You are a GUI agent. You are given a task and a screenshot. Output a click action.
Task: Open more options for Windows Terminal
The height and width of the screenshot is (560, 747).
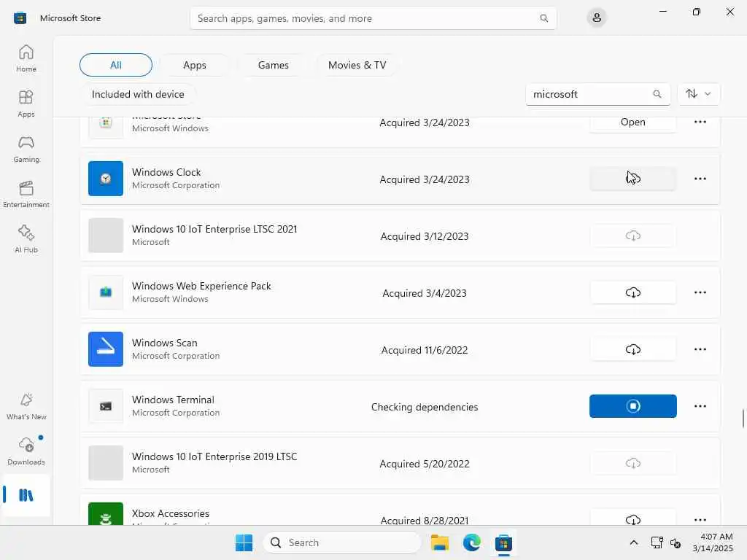700,406
